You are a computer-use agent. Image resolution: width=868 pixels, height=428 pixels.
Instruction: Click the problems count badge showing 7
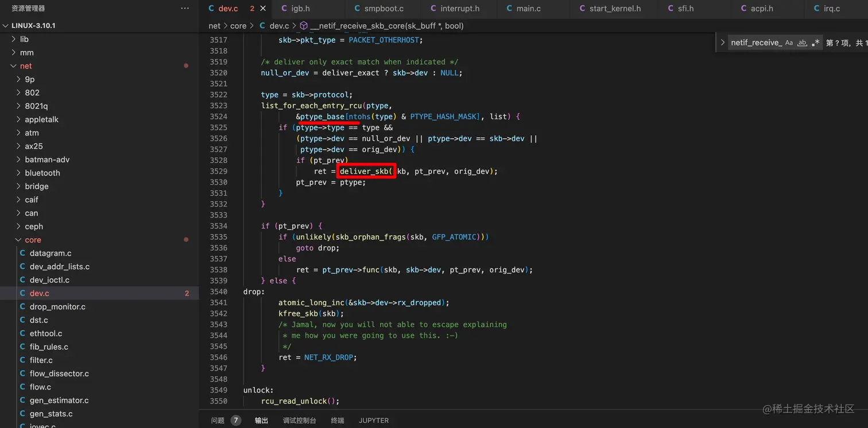(236, 421)
